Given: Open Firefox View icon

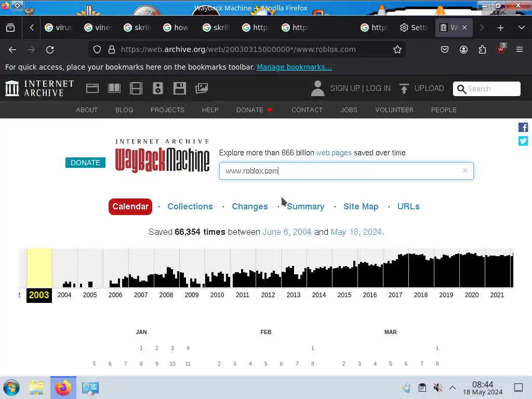Looking at the screenshot, I should [x=10, y=28].
